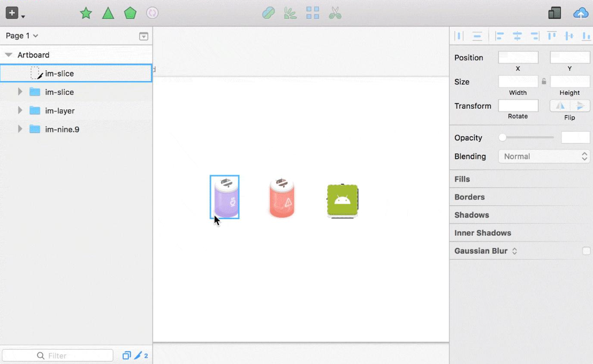Expand the im-layer folder group
Screen dimensions: 593x364
20,110
